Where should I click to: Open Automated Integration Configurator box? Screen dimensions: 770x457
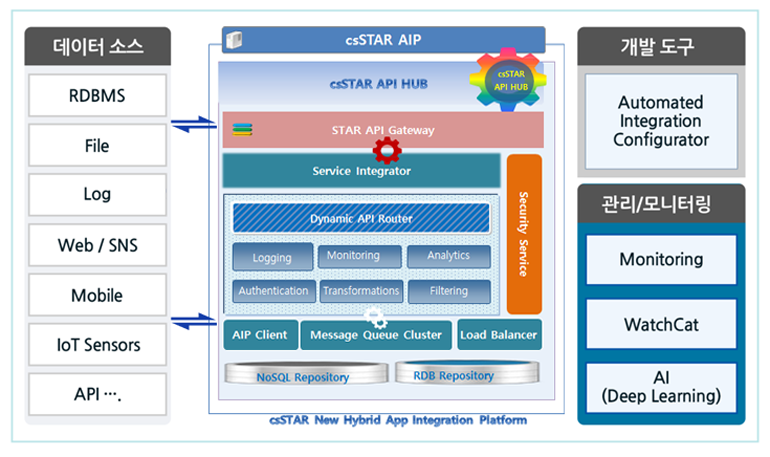[661, 121]
